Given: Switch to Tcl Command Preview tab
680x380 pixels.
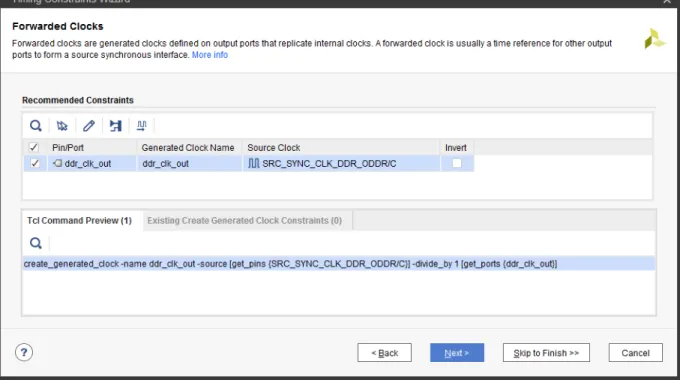Looking at the screenshot, I should [79, 220].
